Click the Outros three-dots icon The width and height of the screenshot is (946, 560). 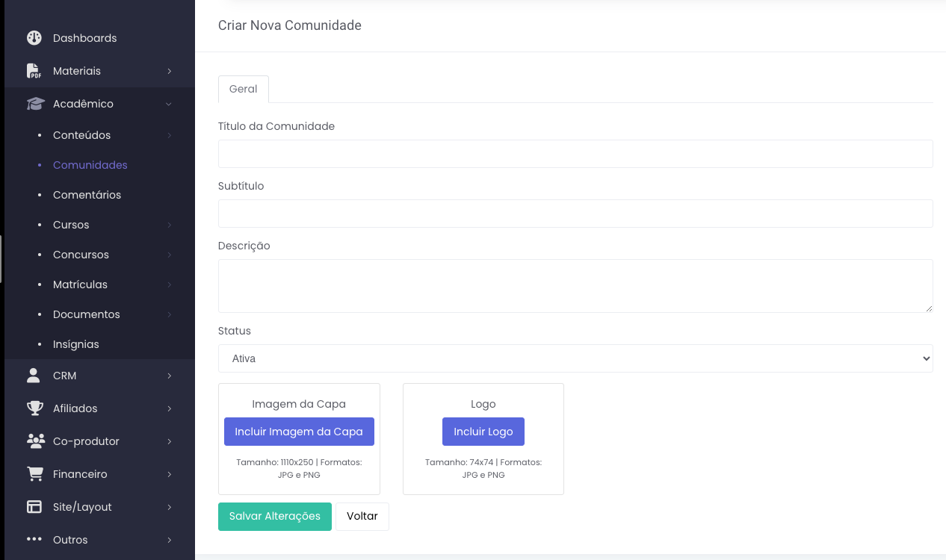click(34, 539)
